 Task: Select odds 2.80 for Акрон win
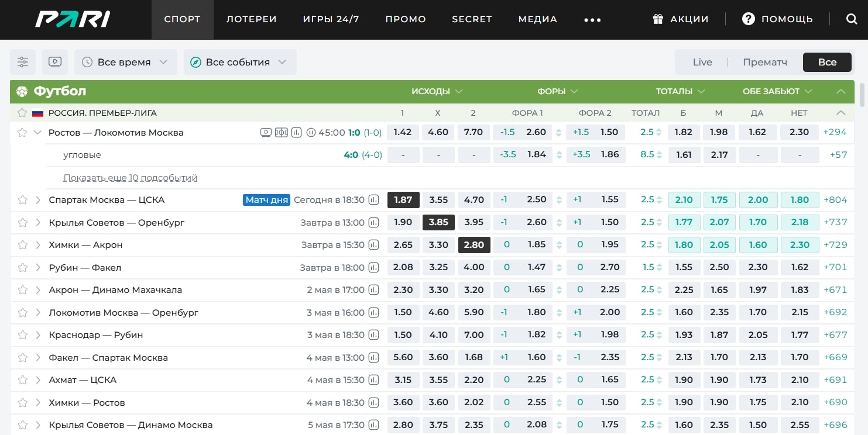tap(474, 245)
